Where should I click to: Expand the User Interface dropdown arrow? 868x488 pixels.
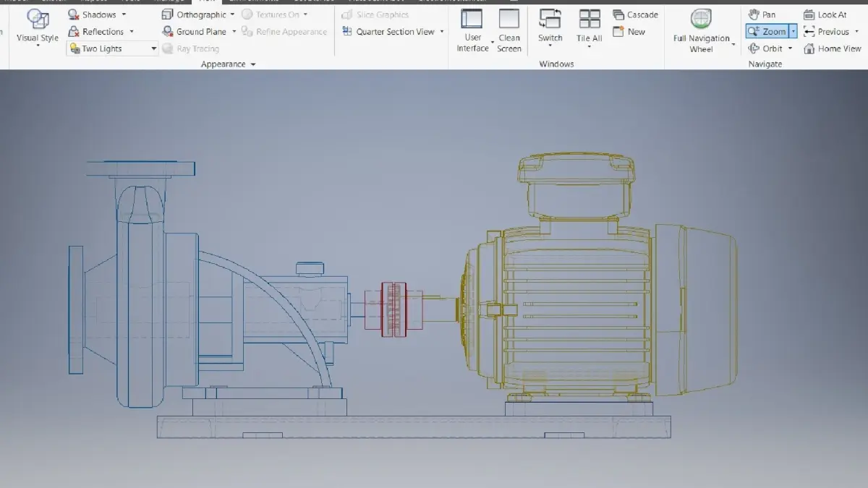(x=493, y=43)
